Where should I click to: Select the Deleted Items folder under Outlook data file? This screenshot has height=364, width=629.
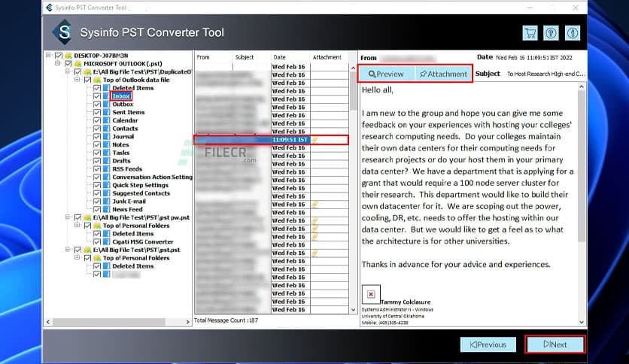tap(132, 88)
